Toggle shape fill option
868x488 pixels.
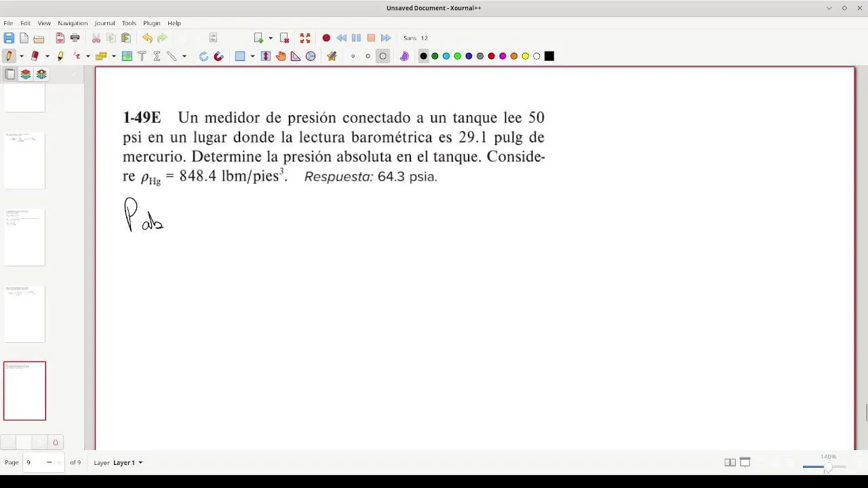[404, 56]
